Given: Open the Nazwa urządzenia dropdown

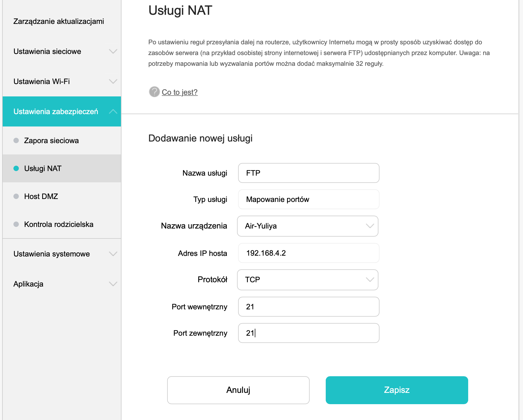Looking at the screenshot, I should [x=308, y=226].
